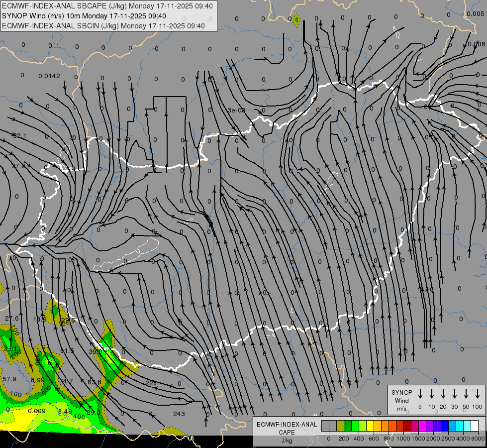The height and width of the screenshot is (448, 487).
Task: Click the 81.5 value on the map
Action: pos(67,351)
